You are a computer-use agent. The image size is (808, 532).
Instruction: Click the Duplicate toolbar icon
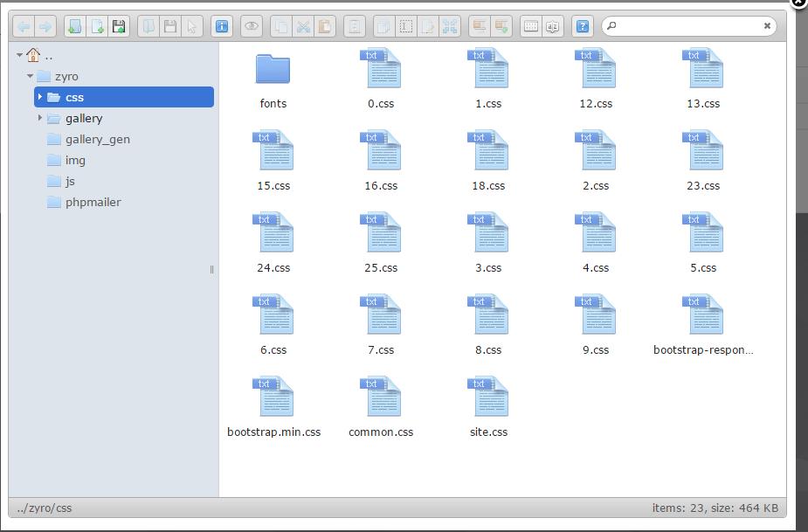384,26
